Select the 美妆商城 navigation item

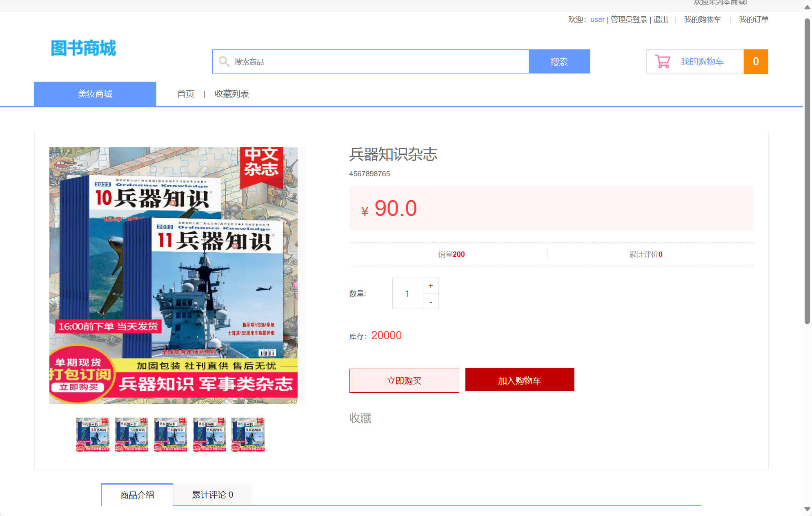coord(95,93)
